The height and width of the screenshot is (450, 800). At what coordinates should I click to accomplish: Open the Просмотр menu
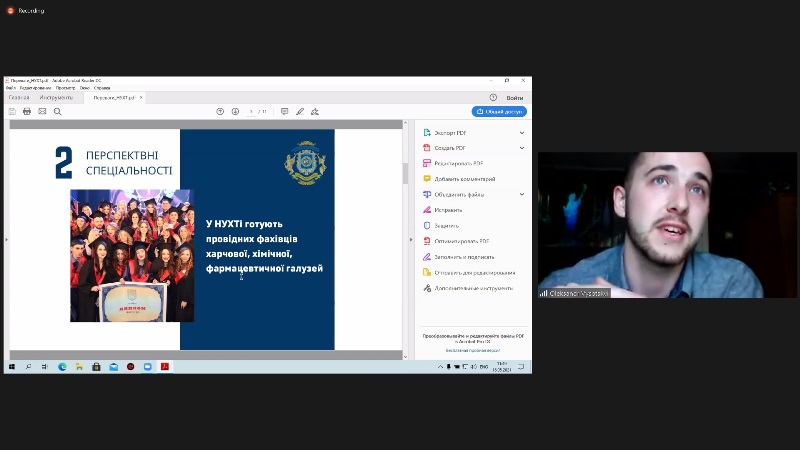[65, 88]
